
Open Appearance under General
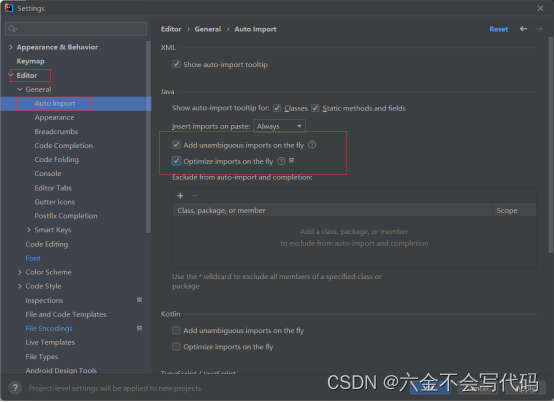(x=54, y=118)
